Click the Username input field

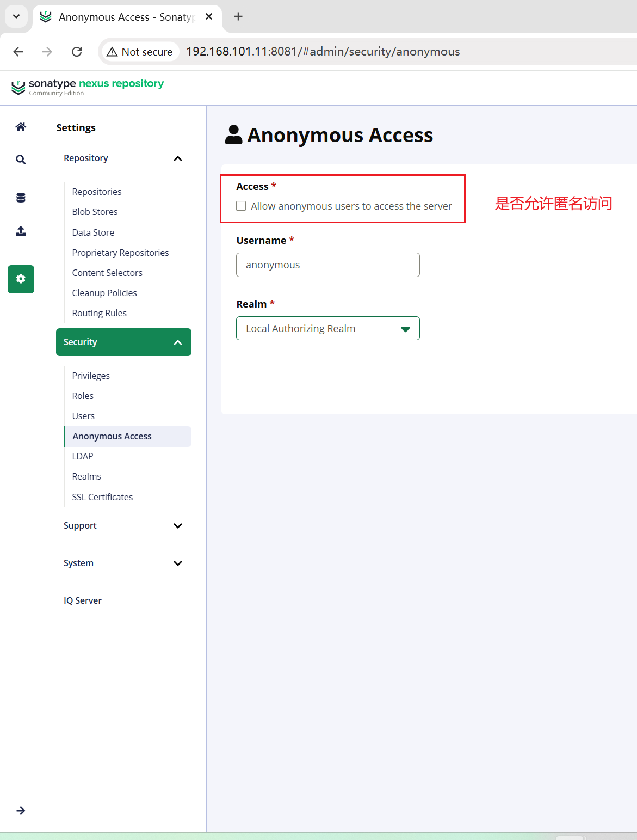328,265
